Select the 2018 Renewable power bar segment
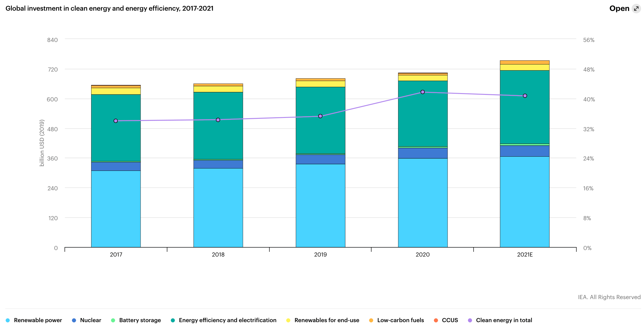Image resolution: width=644 pixels, height=331 pixels. click(x=218, y=208)
